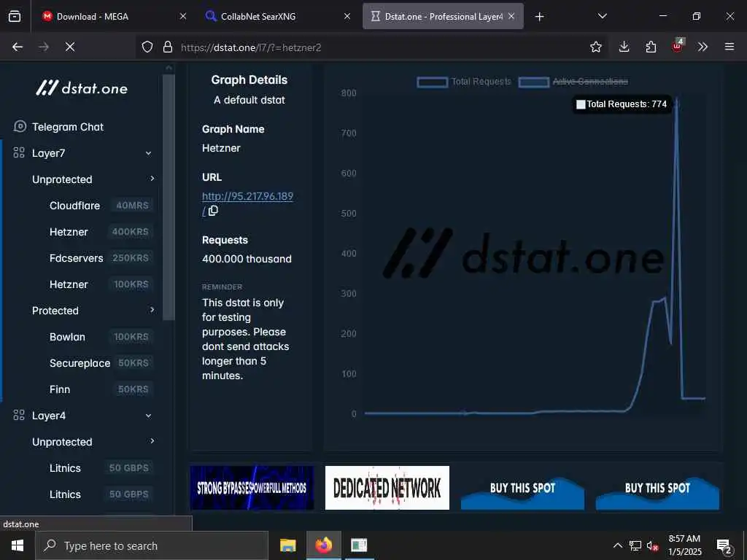Show hidden system tray icons
This screenshot has width=747, height=560.
pyautogui.click(x=617, y=545)
